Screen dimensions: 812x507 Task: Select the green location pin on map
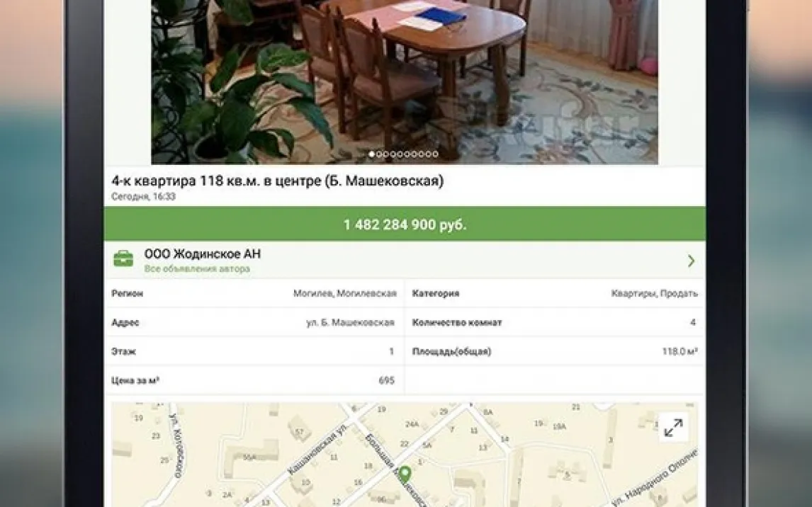coord(405,474)
